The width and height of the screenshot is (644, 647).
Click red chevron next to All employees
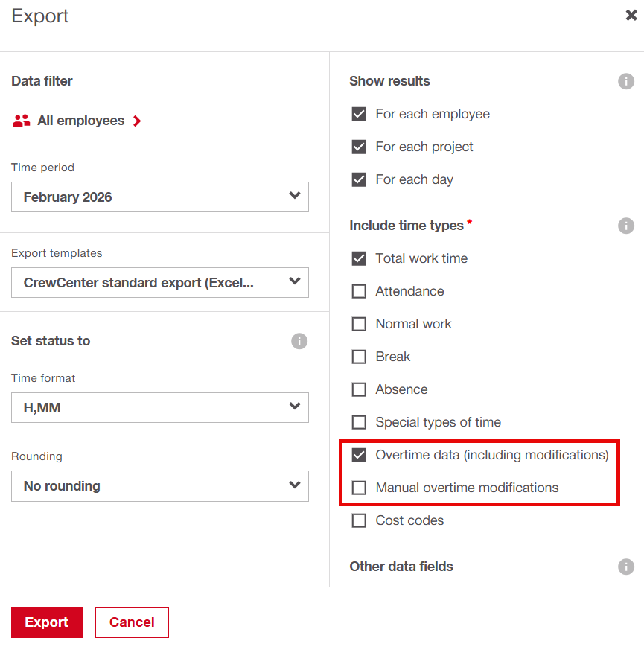pyautogui.click(x=137, y=121)
